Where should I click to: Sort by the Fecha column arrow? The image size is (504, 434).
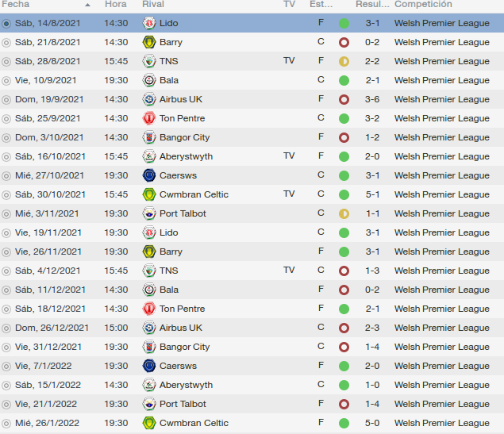pyautogui.click(x=87, y=5)
